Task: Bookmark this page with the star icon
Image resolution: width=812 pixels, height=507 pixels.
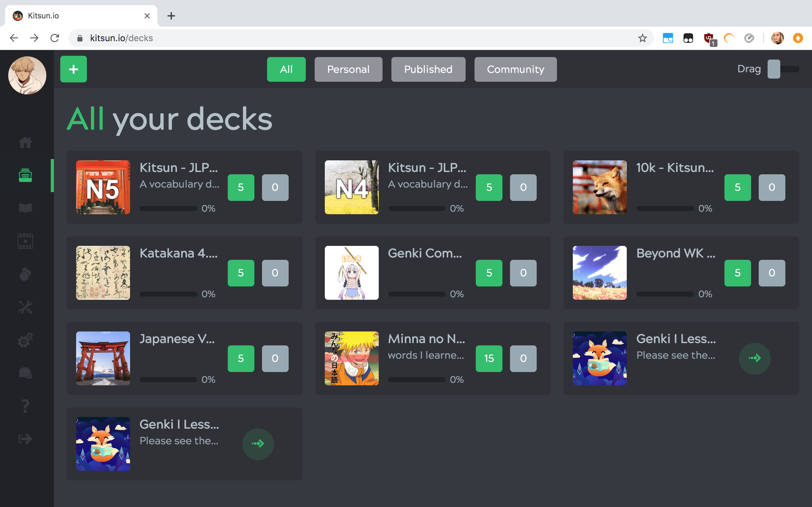Action: [642, 38]
